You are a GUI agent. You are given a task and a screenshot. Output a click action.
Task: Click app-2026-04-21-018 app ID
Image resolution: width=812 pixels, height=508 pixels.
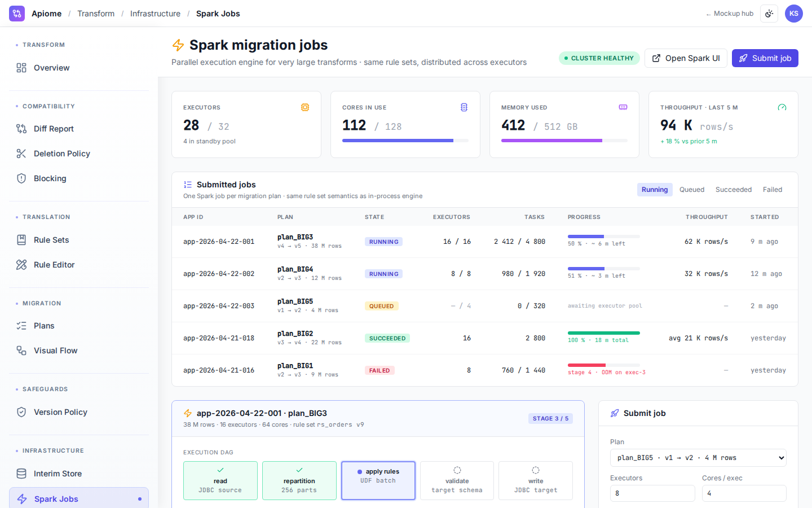click(x=219, y=338)
